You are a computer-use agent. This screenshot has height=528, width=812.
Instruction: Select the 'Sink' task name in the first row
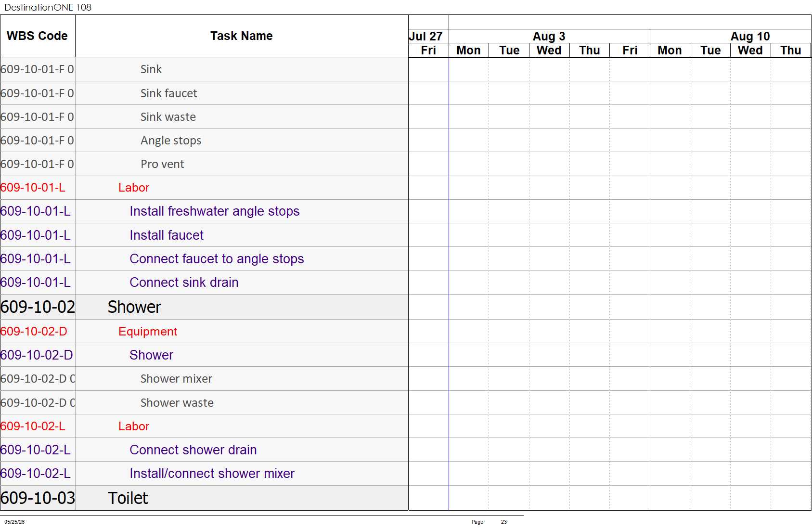pyautogui.click(x=151, y=69)
